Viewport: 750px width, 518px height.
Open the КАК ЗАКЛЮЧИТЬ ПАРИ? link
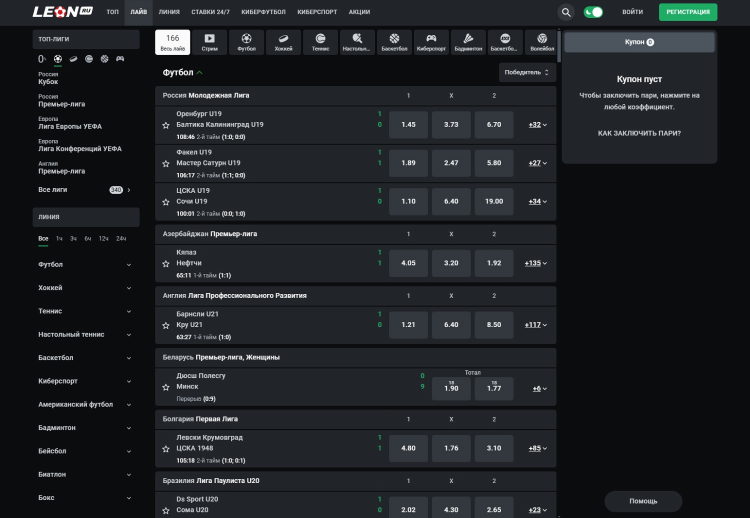click(x=639, y=133)
